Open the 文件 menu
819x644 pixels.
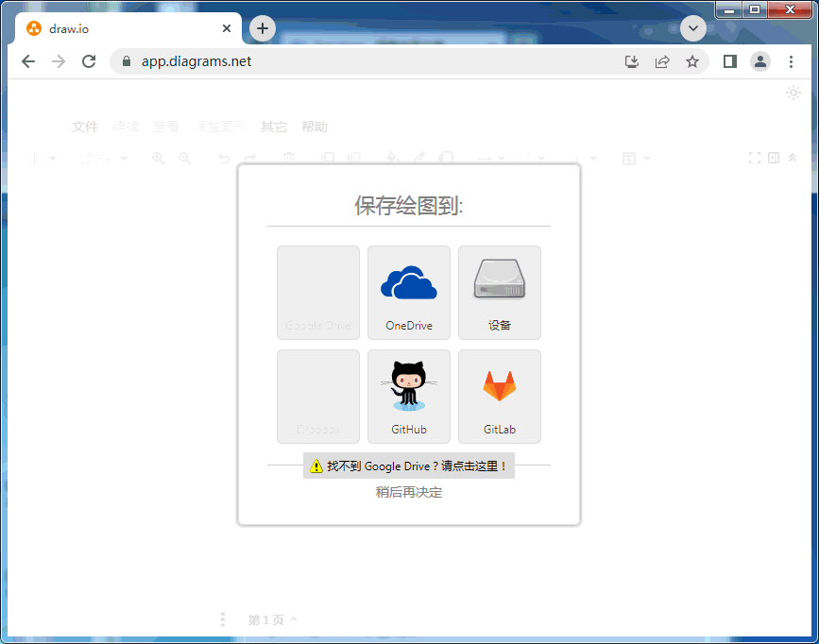pos(85,127)
